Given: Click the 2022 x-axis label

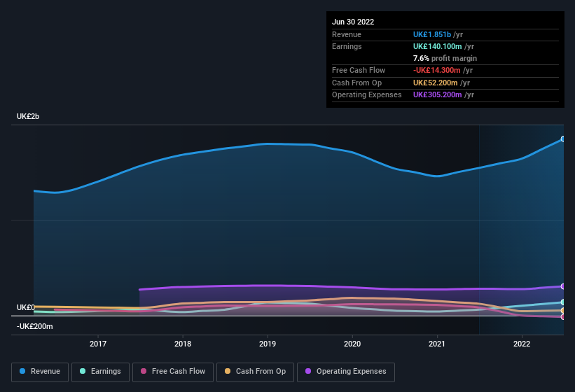Looking at the screenshot, I should tap(522, 344).
